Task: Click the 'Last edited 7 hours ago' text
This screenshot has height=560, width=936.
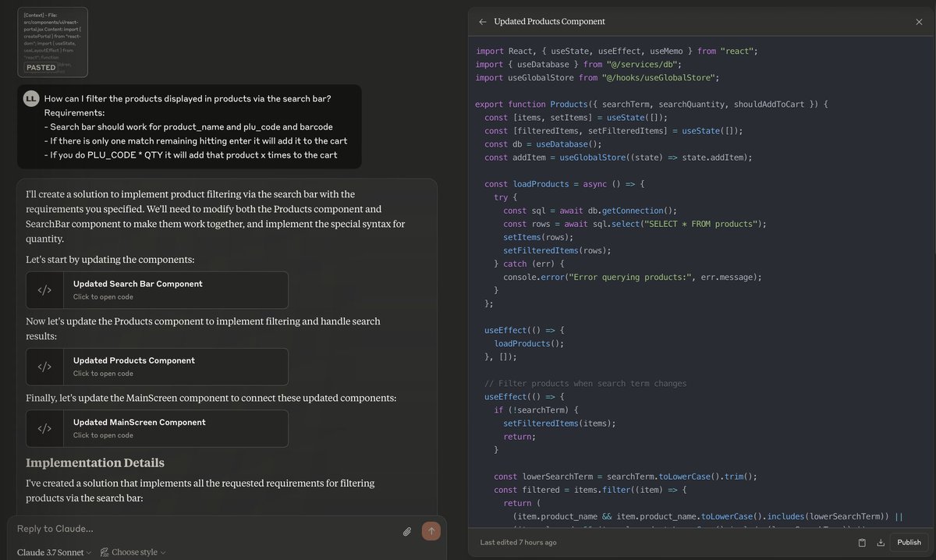Action: (518, 542)
